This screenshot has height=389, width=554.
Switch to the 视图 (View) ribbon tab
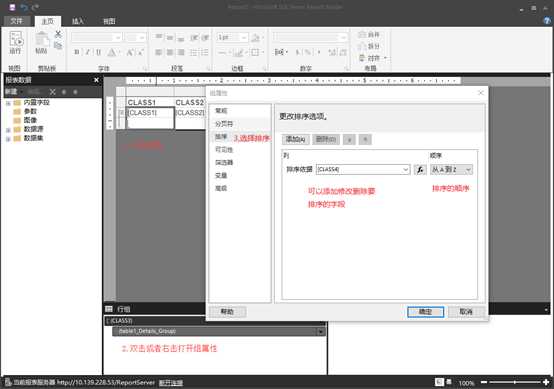(109, 21)
